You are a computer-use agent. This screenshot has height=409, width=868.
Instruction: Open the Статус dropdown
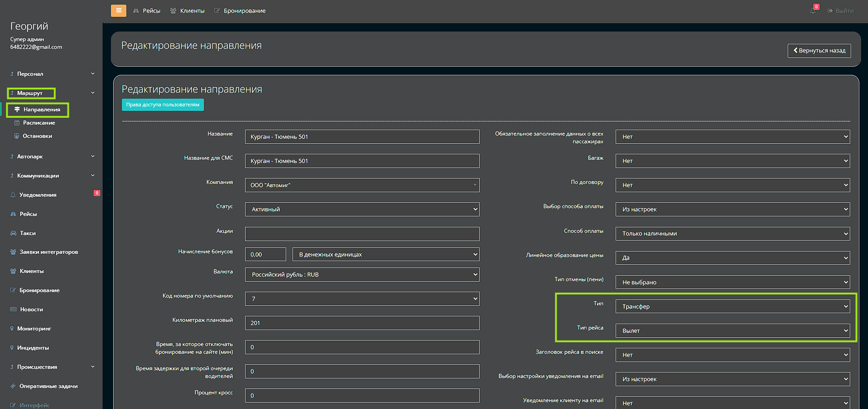(362, 210)
